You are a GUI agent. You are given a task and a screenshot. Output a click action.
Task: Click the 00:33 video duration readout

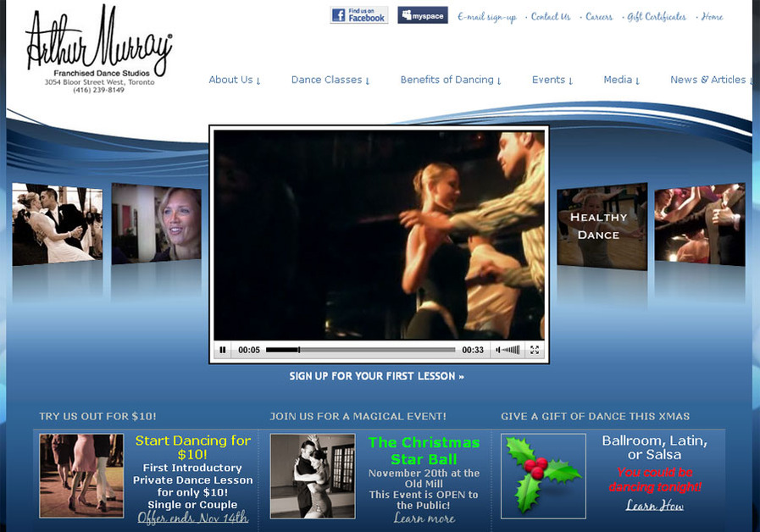tap(473, 350)
